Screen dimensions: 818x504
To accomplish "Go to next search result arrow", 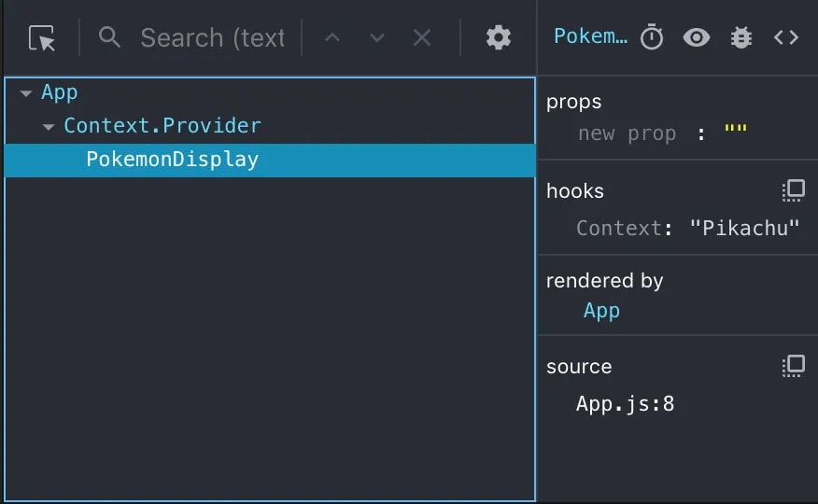I will click(376, 37).
